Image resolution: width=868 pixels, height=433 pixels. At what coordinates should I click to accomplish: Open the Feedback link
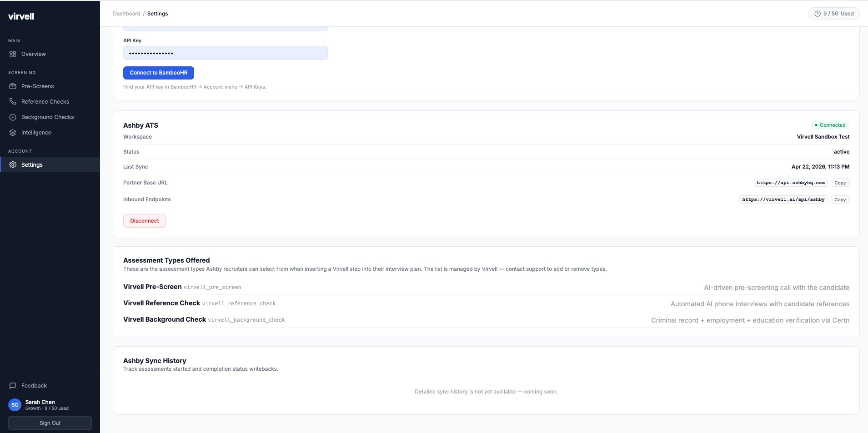50,386
